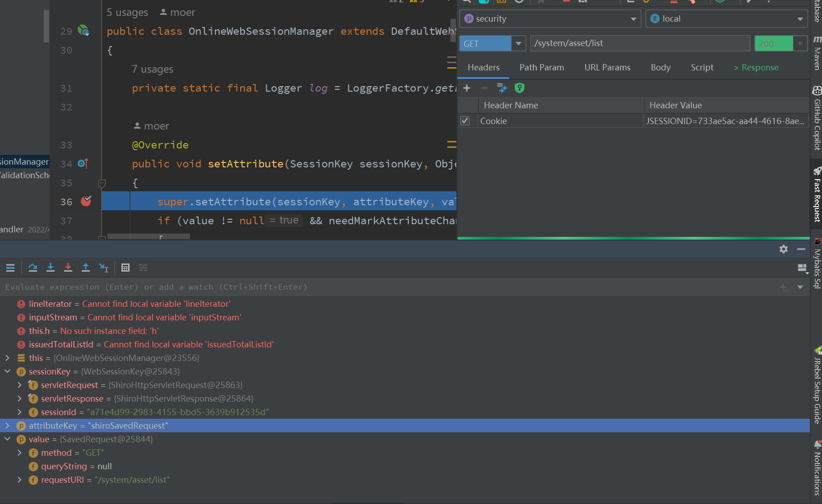Select the Step Into icon
The width and height of the screenshot is (822, 504).
click(x=50, y=267)
